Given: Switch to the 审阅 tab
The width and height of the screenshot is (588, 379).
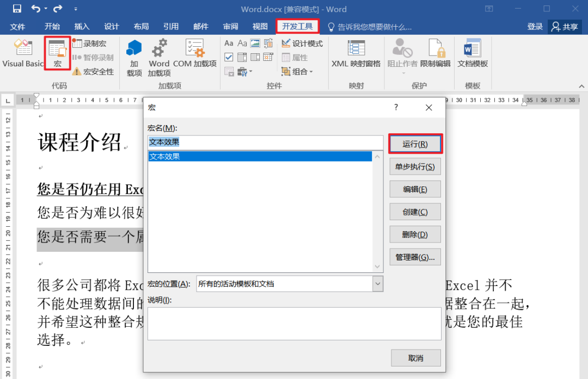Looking at the screenshot, I should click(230, 27).
